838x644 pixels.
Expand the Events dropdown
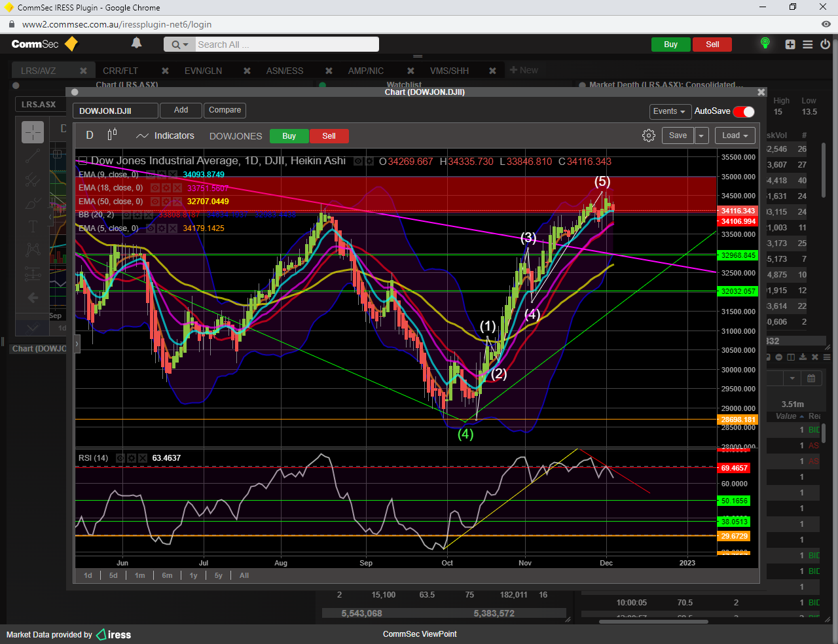(x=669, y=111)
